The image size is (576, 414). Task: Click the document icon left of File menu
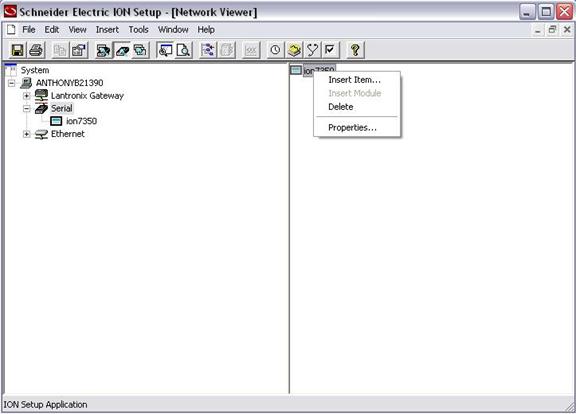click(x=11, y=30)
